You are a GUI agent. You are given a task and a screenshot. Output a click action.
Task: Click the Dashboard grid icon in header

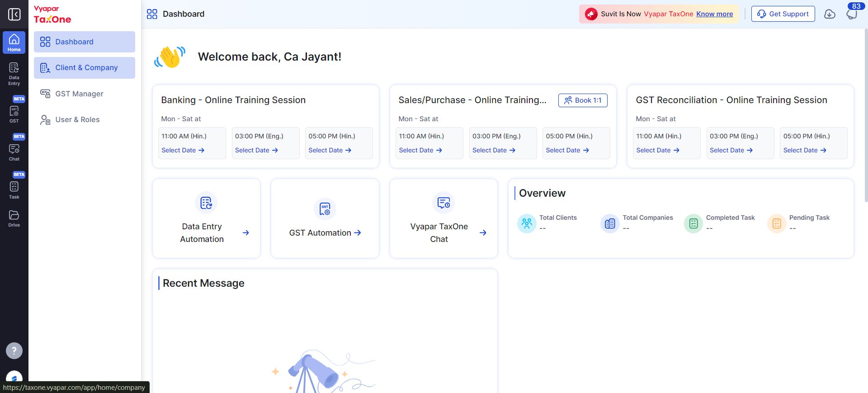(x=152, y=14)
